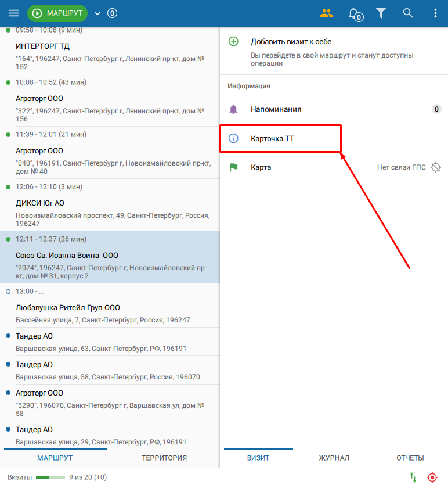Screen dimensions: 448x485
Task: Select Союз Св. Иоанна Воина ООО visit
Action: click(x=110, y=257)
